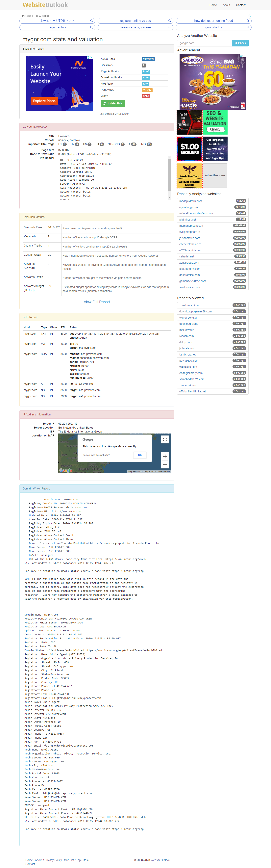271x868 pixels.
Task: Click the 'registrar online vc edu' sponsored search
Action: click(135, 21)
